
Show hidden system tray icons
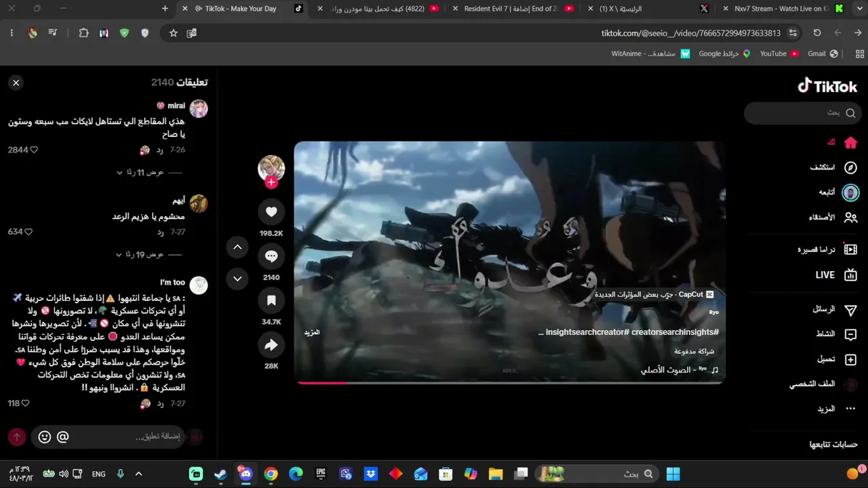pyautogui.click(x=139, y=474)
